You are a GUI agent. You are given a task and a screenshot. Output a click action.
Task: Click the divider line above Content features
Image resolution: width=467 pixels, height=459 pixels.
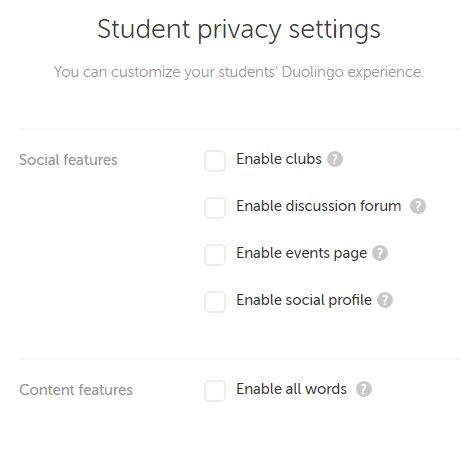(239, 359)
